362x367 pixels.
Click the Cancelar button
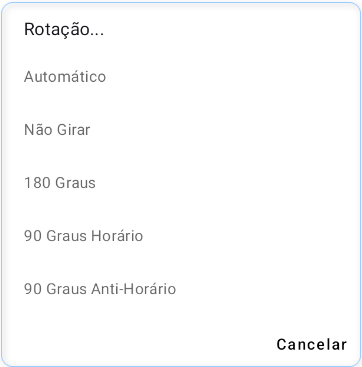pyautogui.click(x=312, y=344)
